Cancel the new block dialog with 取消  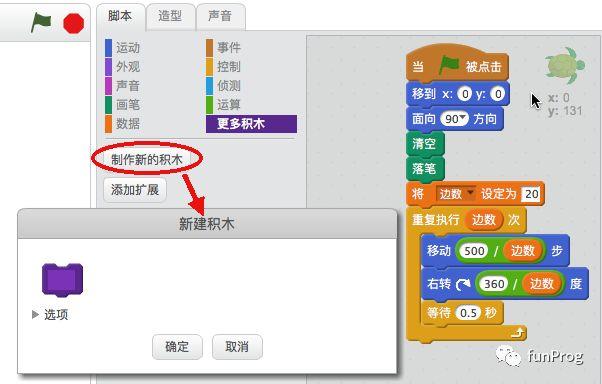pos(237,347)
